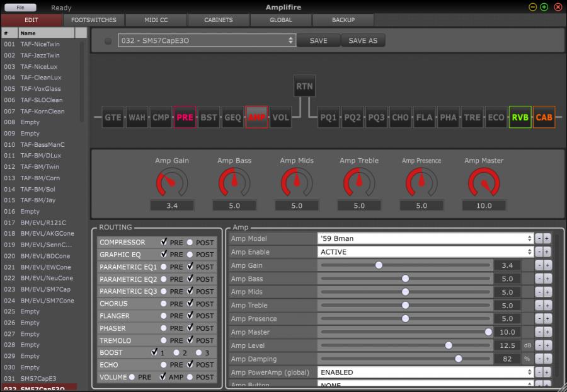Load preset 010 TAF-BassManC
567x392 pixels.
(42, 145)
